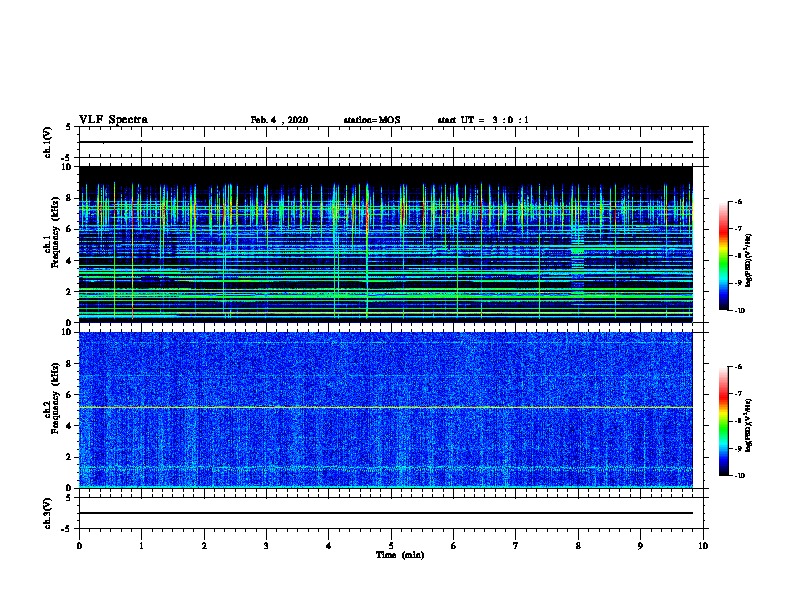Click the "start UT = 3 : 0 : 1" text
Viewport: 792px width, 612px height.
coord(482,120)
